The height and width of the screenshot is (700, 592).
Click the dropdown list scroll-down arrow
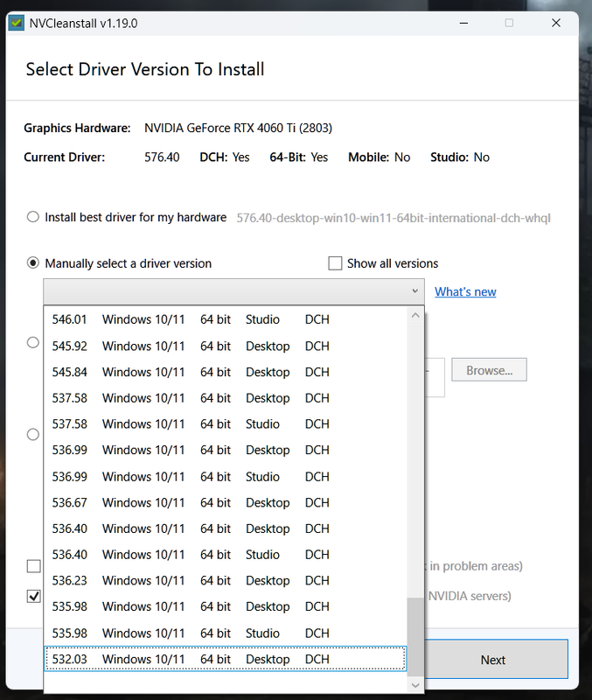click(415, 685)
